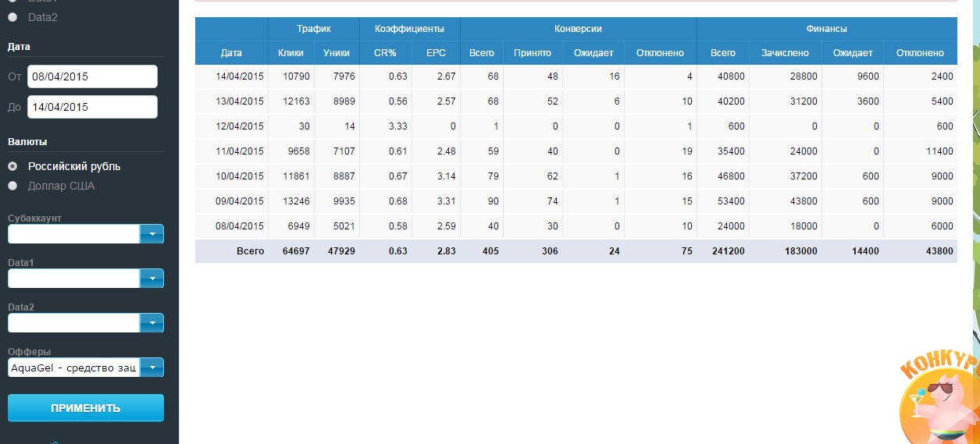
Task: Open the Data1 filter dropdown
Action: click(x=151, y=279)
